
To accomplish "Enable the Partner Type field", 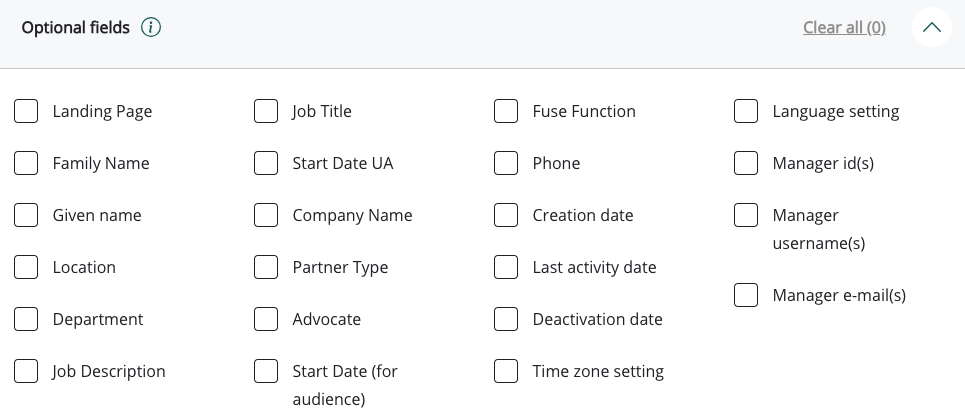I will pos(266,267).
